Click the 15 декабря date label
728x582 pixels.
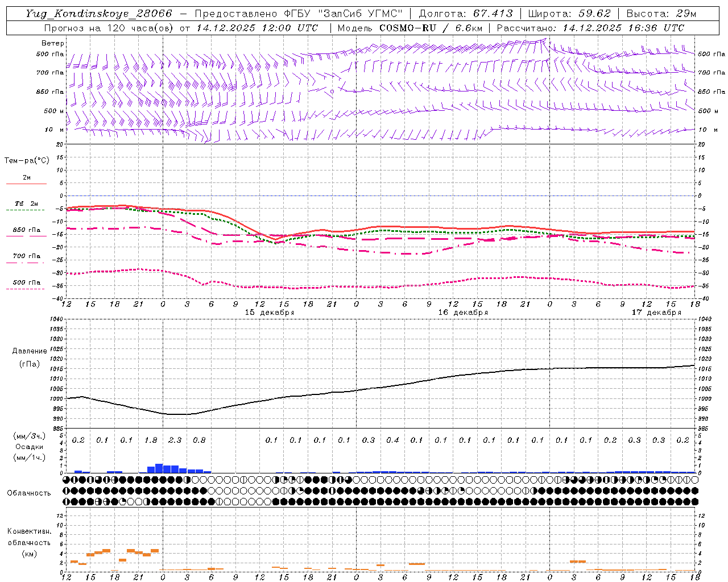270,313
